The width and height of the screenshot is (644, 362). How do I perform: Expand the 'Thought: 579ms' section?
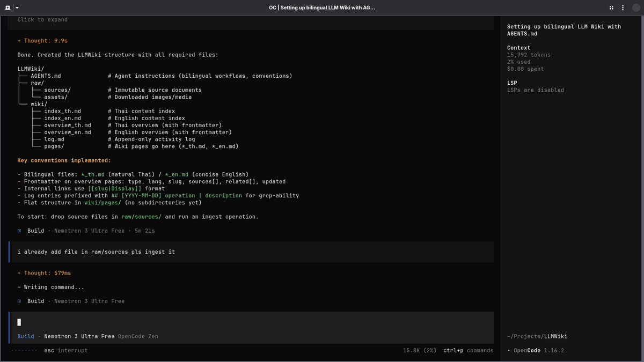tap(44, 273)
